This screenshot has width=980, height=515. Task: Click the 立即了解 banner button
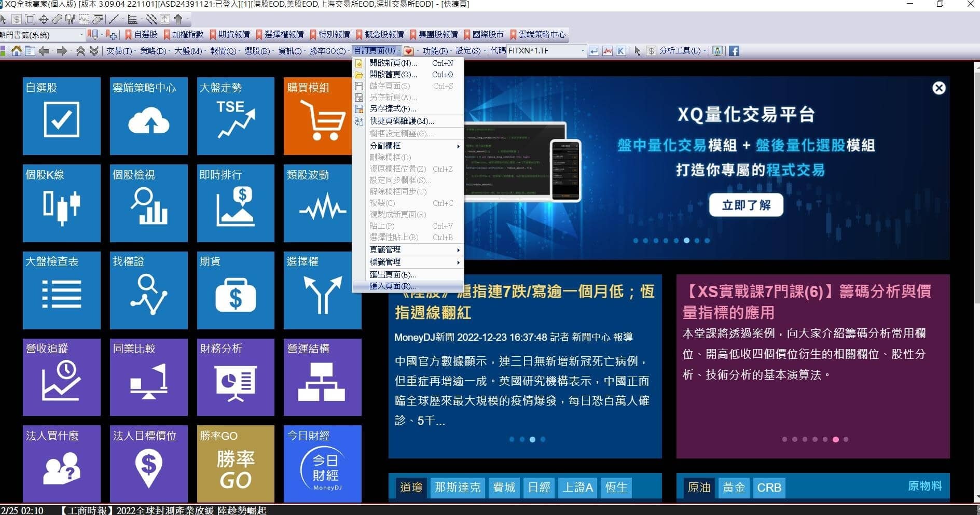(x=746, y=205)
